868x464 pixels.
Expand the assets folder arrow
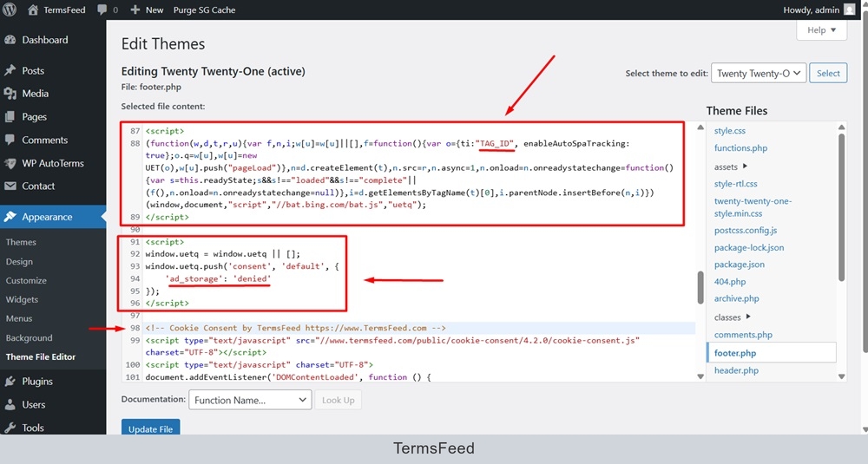(745, 166)
